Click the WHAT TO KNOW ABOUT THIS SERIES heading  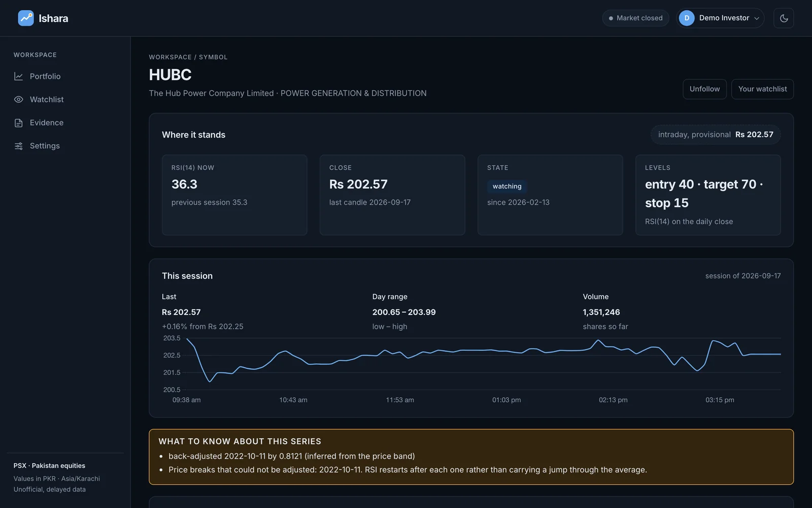tap(240, 441)
